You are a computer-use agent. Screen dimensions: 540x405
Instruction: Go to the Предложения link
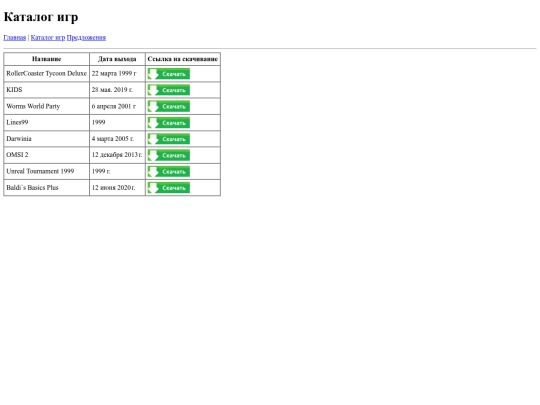pyautogui.click(x=86, y=38)
